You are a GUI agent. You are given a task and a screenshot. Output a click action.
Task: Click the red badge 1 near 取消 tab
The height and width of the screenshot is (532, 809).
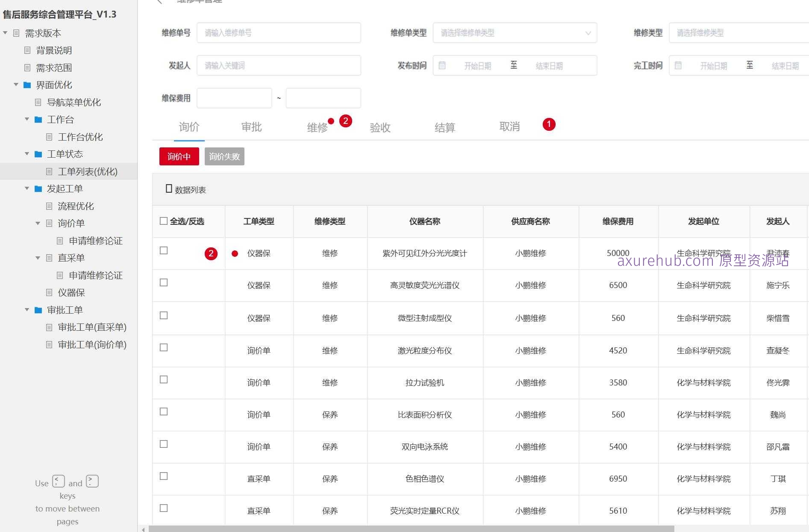(x=549, y=124)
